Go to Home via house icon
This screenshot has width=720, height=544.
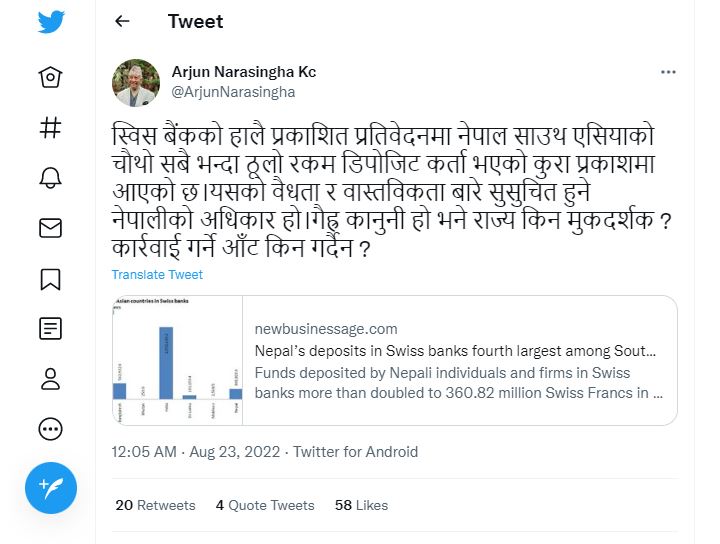50,77
